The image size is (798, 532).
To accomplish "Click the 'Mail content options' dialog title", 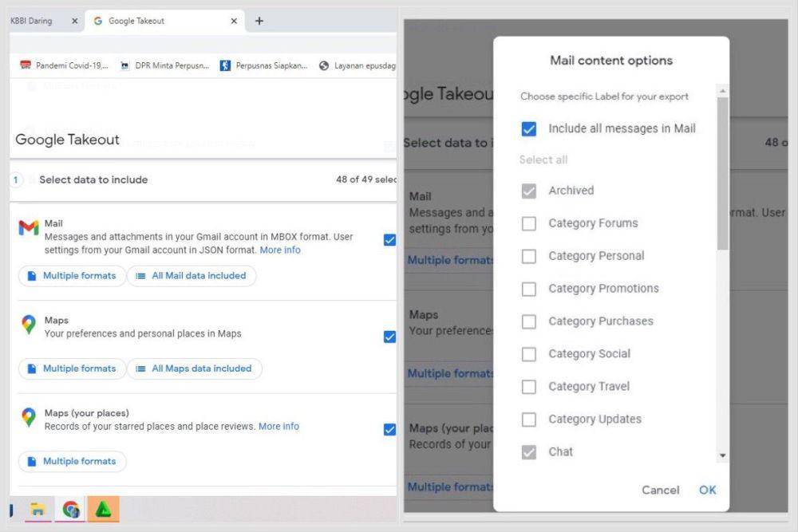I will 611,61.
